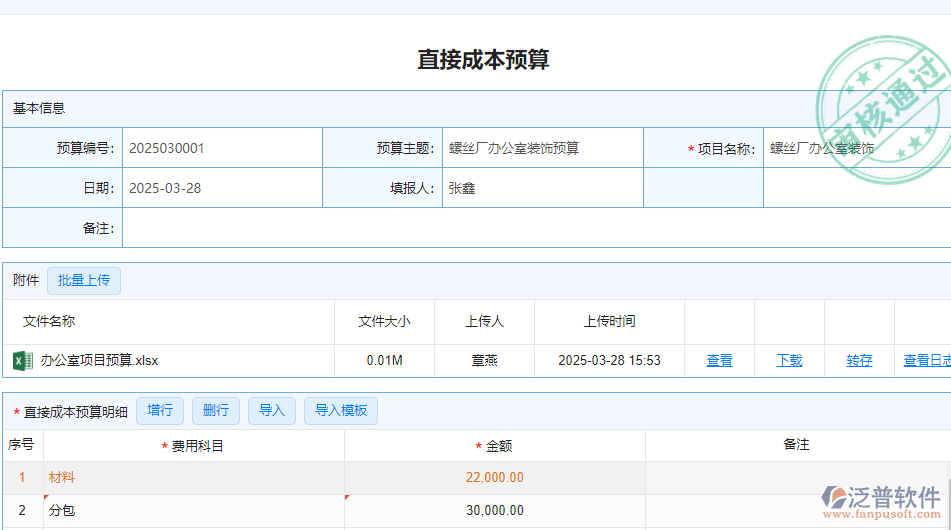Open the 查看 link for the attachment
Image resolution: width=951 pixels, height=530 pixels.
[719, 361]
